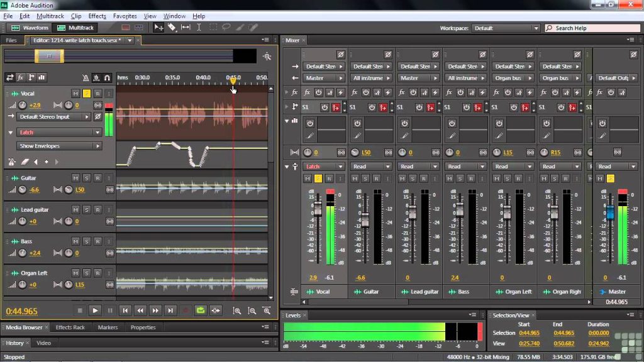Click the playhead marker in the timeline ruler
The image size is (644, 362).
pos(233,80)
